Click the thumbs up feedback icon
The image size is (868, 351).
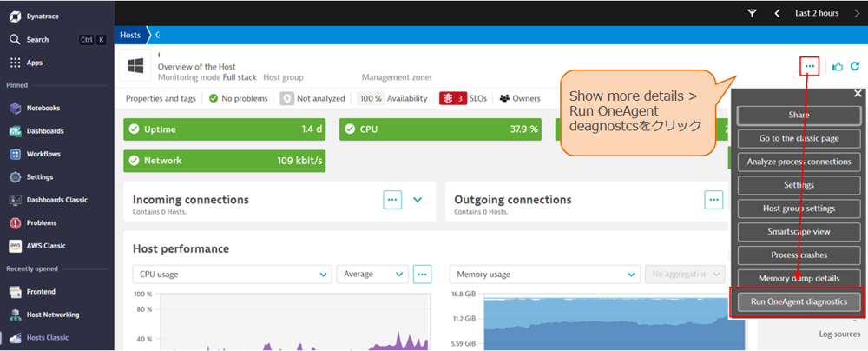click(x=838, y=66)
